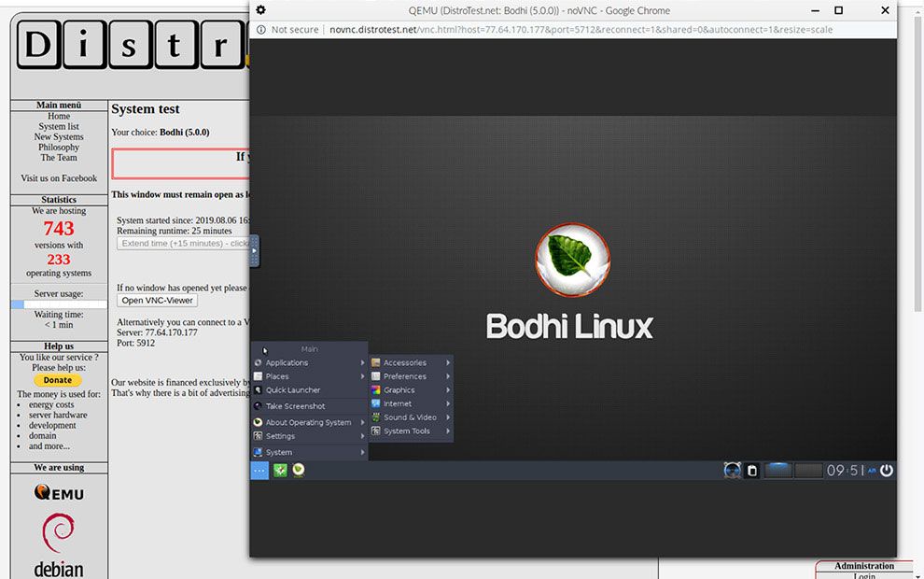Click the blue Bodhi start menu button
Viewport: 924px width, 579px height.
[259, 470]
